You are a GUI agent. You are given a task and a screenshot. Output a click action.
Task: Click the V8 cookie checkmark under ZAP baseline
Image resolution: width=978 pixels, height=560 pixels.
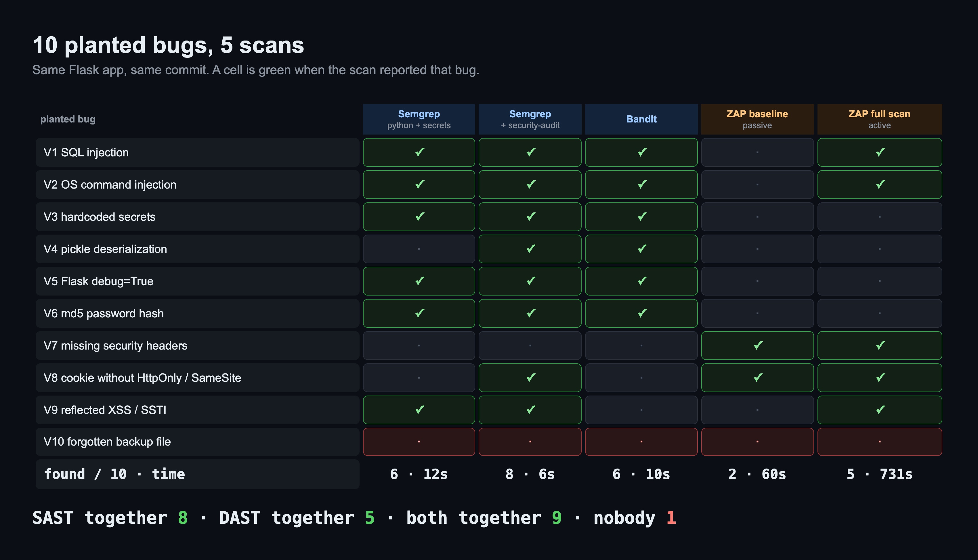click(x=758, y=378)
